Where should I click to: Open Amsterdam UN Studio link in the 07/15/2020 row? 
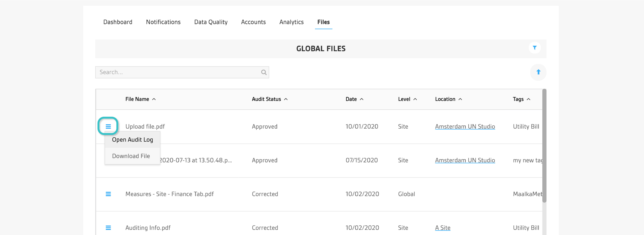point(465,160)
